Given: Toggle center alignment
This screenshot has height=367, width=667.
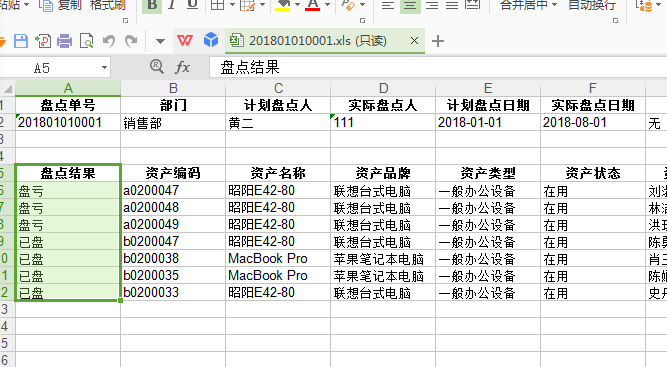Looking at the screenshot, I should pos(410,5).
